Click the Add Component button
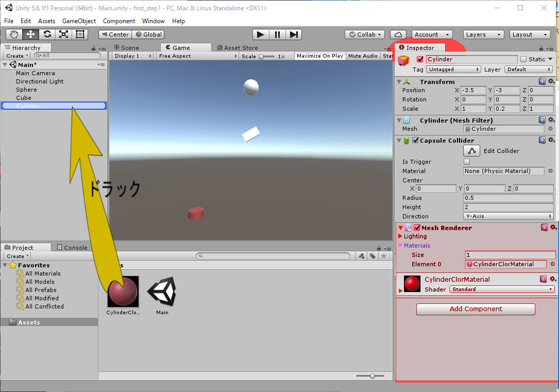The image size is (559, 392). [476, 309]
